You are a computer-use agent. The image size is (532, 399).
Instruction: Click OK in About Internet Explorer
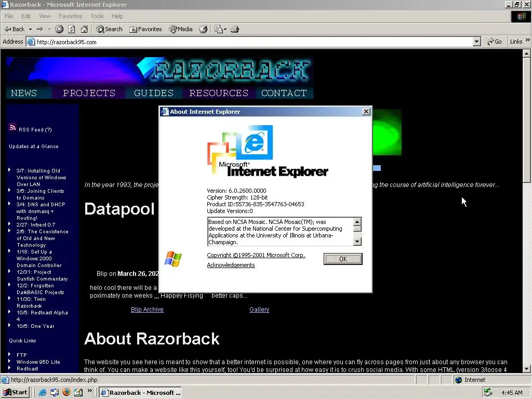click(343, 259)
